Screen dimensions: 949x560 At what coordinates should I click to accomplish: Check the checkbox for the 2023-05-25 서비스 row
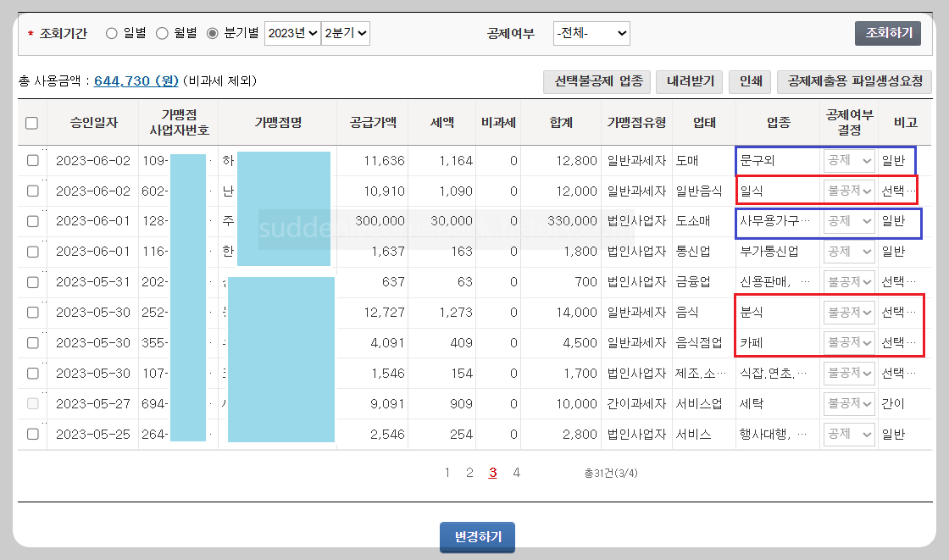[31, 433]
